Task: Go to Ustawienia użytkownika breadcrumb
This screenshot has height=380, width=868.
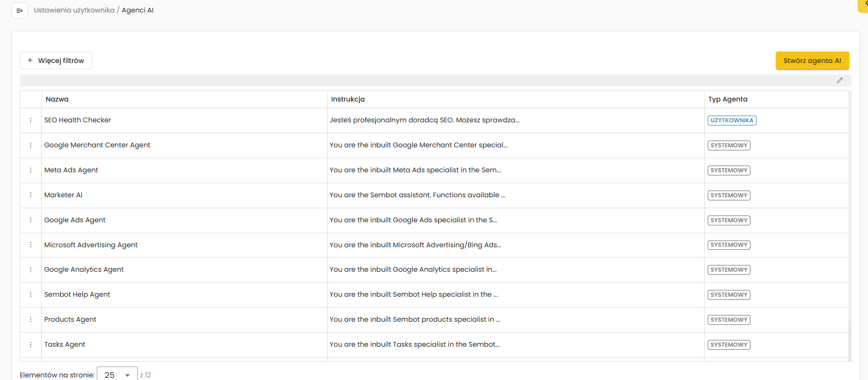Action: tap(74, 10)
